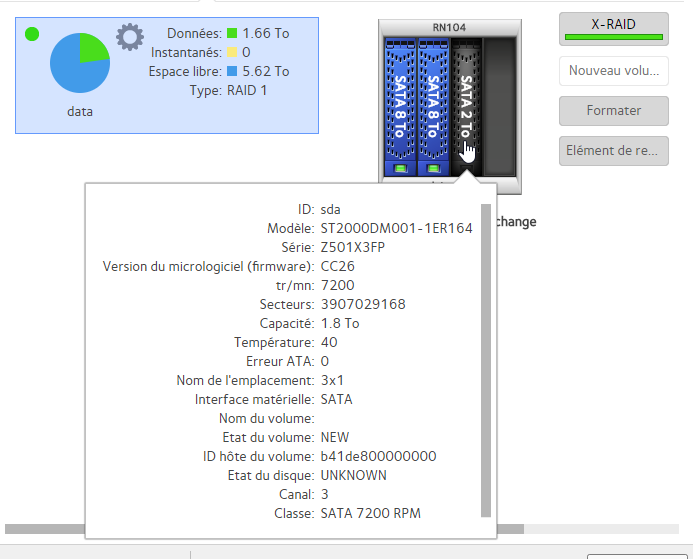Click the slot name value 3x1
Screen dimensions: 693x559
point(332,380)
